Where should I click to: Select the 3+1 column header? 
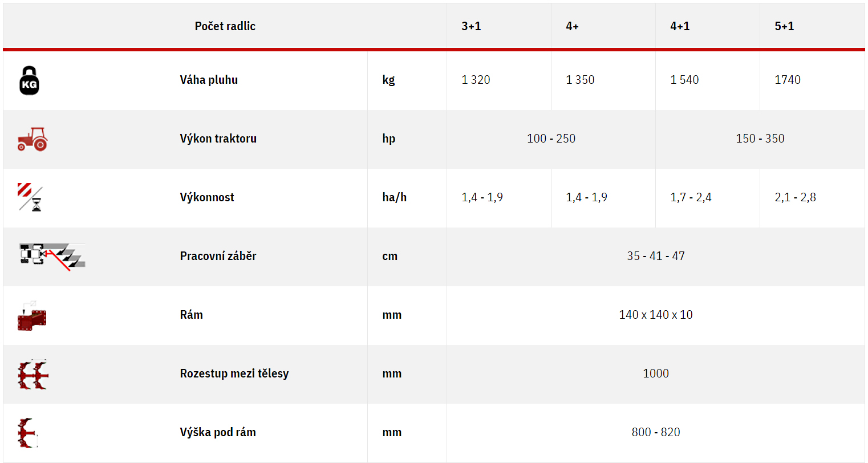click(x=471, y=26)
